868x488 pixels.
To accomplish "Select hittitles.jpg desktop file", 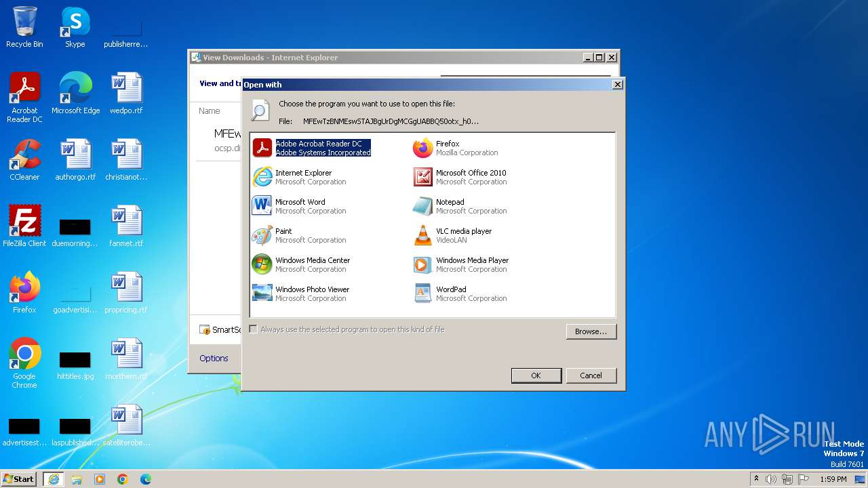I will coord(75,366).
